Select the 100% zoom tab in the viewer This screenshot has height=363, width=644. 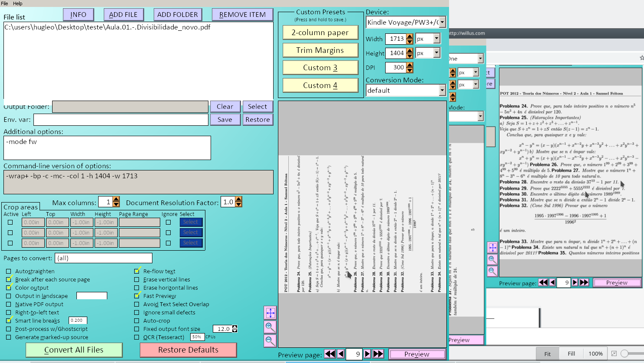pyautogui.click(x=595, y=354)
